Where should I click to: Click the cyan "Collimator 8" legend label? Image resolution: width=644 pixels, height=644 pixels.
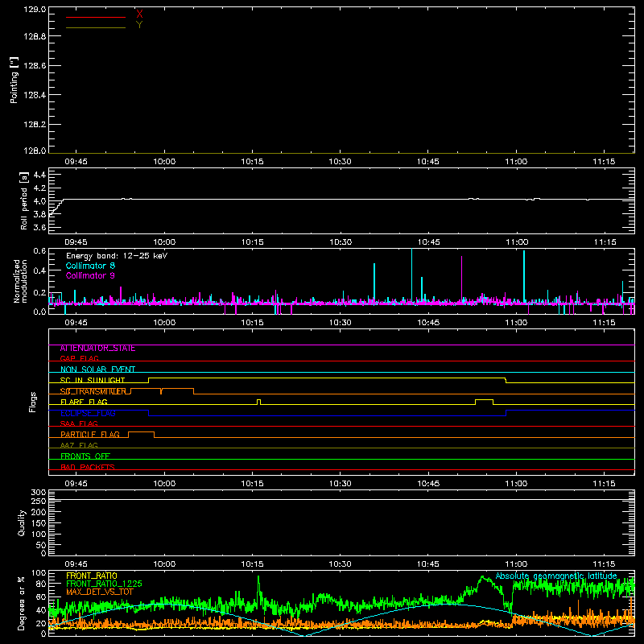click(90, 266)
